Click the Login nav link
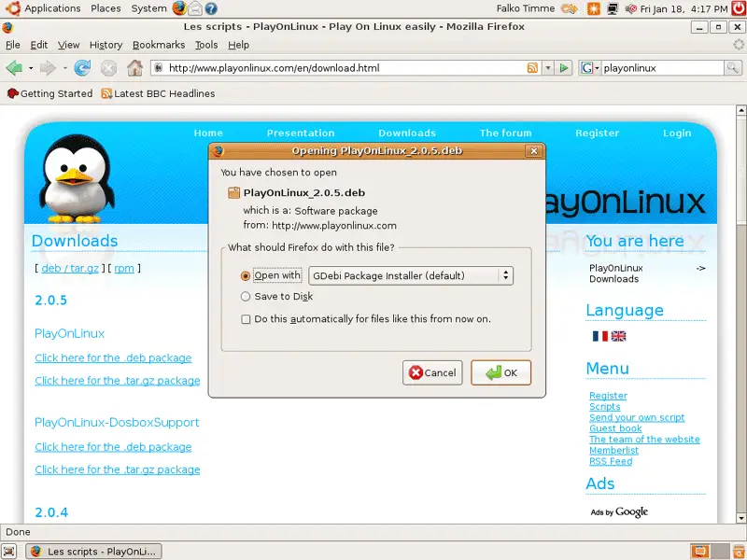 click(x=677, y=133)
